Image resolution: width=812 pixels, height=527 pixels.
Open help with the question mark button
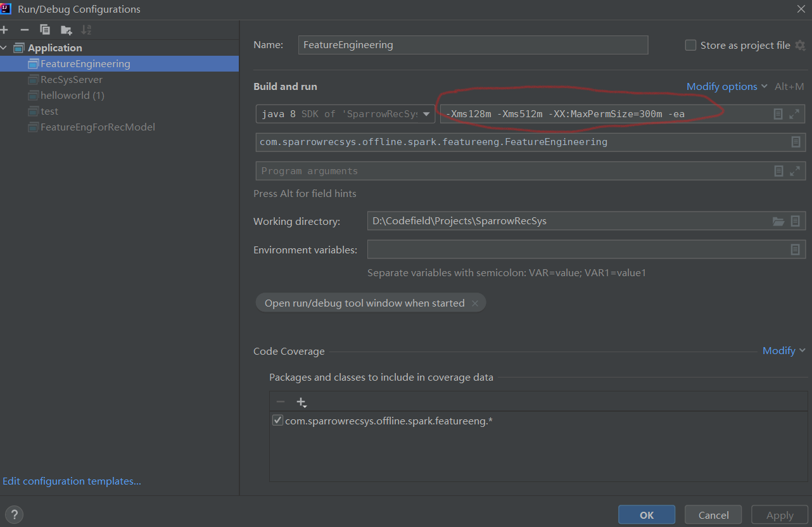[x=14, y=514]
